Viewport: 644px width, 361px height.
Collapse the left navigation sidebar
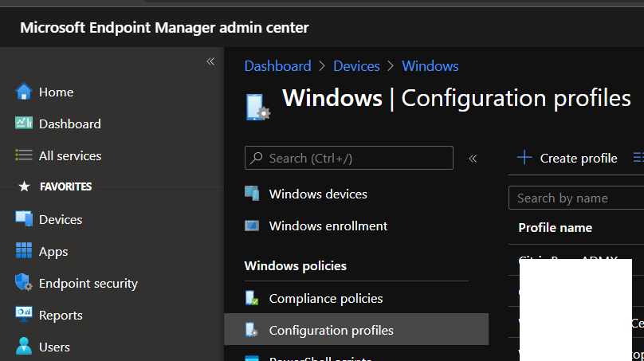[210, 61]
